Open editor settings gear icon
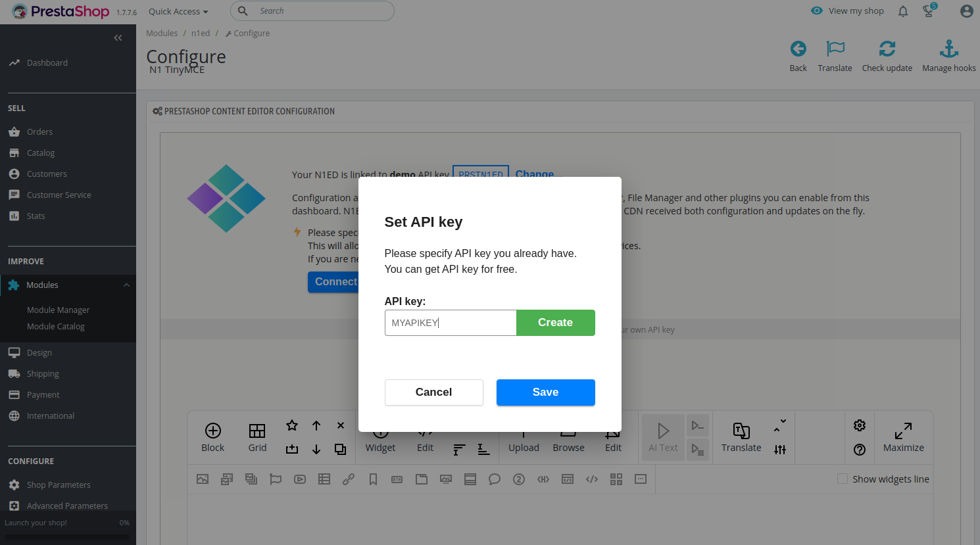980x545 pixels. coord(860,425)
